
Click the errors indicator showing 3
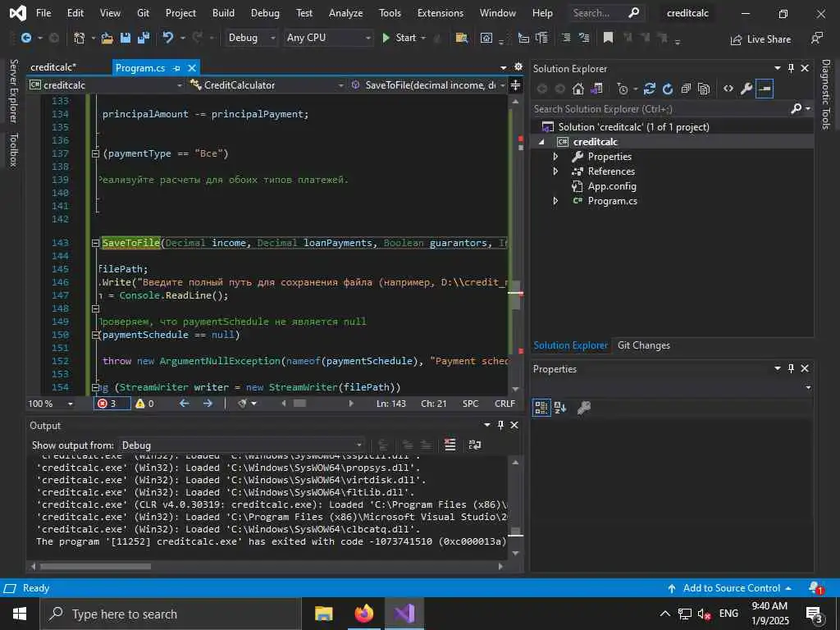click(x=112, y=404)
